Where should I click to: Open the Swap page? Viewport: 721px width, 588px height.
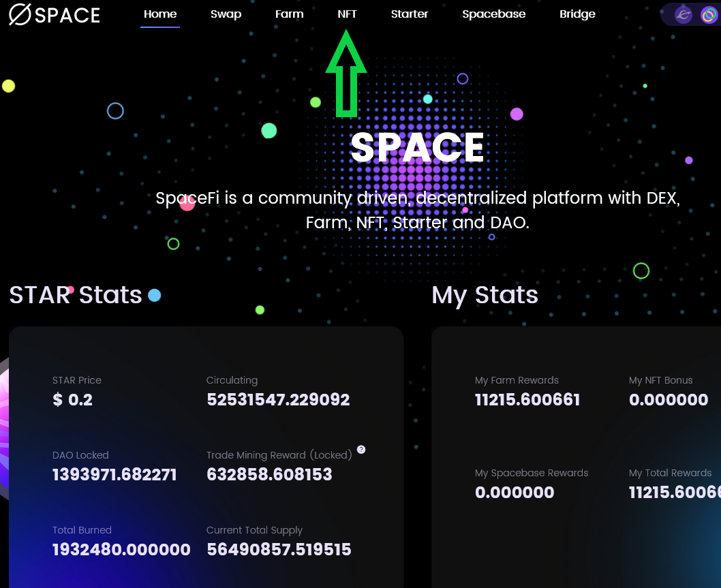pyautogui.click(x=226, y=14)
